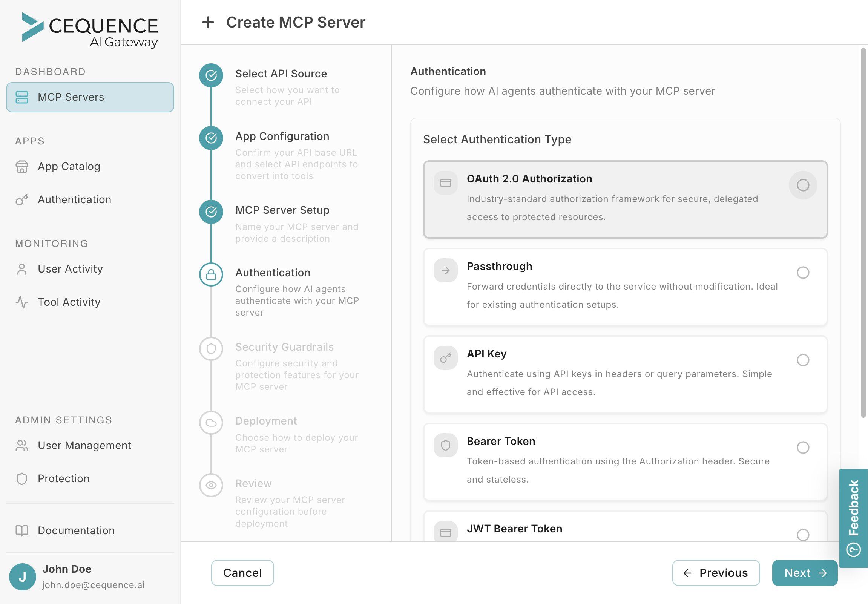Click the vertical scrollbar on the right
Viewport: 868px width, 604px height.
click(x=863, y=233)
